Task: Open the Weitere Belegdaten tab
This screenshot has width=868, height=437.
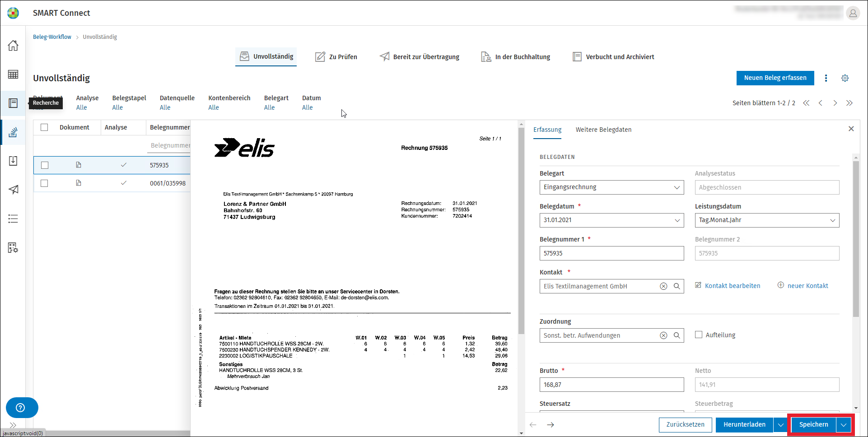Action: click(603, 130)
